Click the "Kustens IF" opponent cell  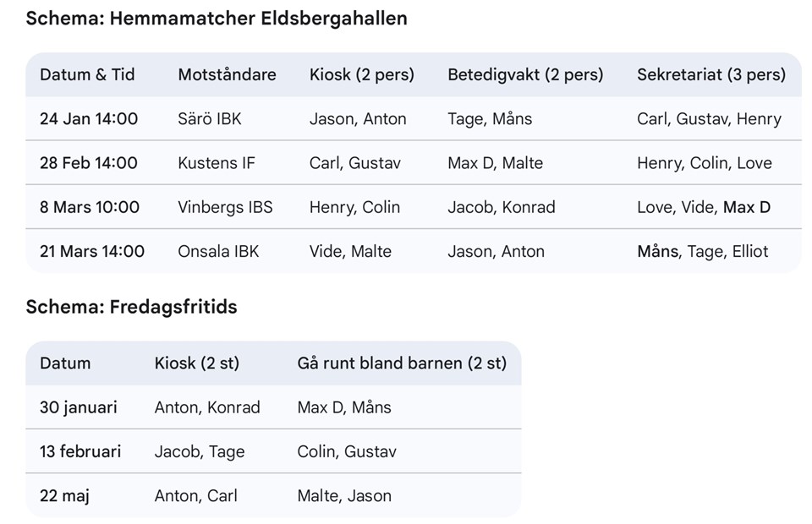217,163
